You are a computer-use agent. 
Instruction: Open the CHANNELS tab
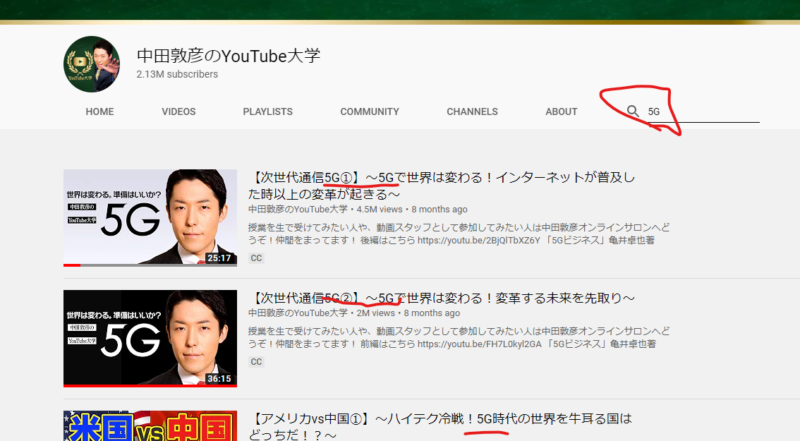tap(472, 112)
